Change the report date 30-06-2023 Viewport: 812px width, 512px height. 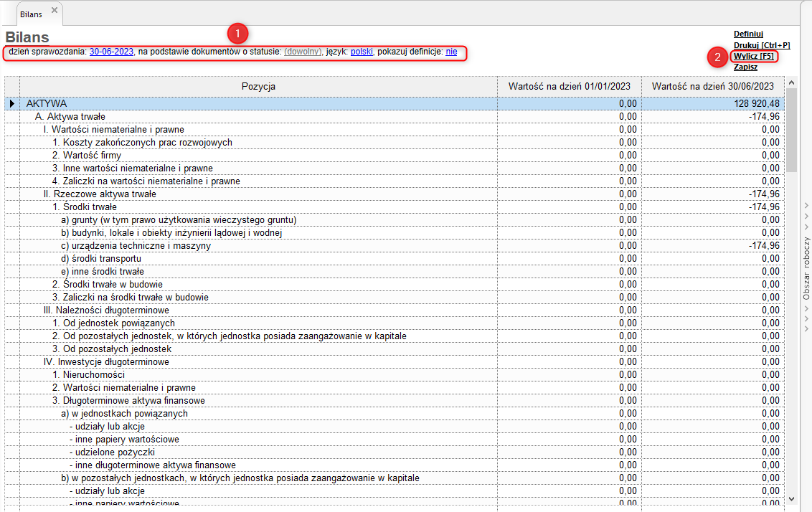[x=111, y=52]
